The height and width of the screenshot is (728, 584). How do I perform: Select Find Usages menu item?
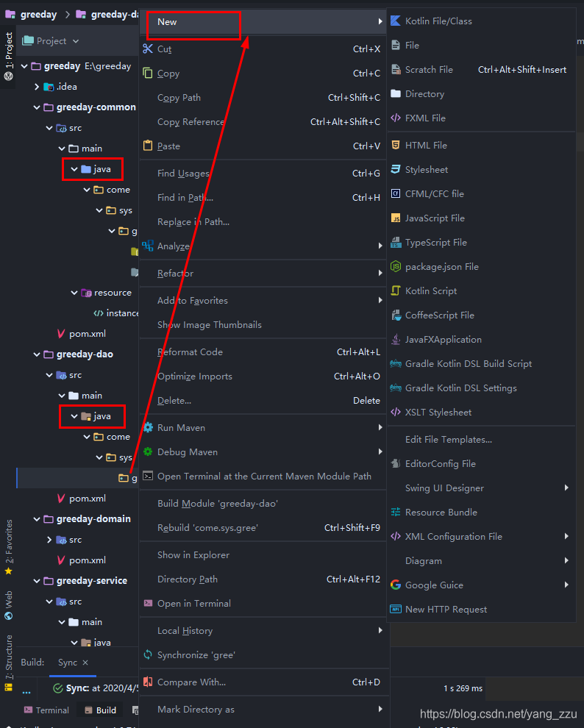(263, 174)
